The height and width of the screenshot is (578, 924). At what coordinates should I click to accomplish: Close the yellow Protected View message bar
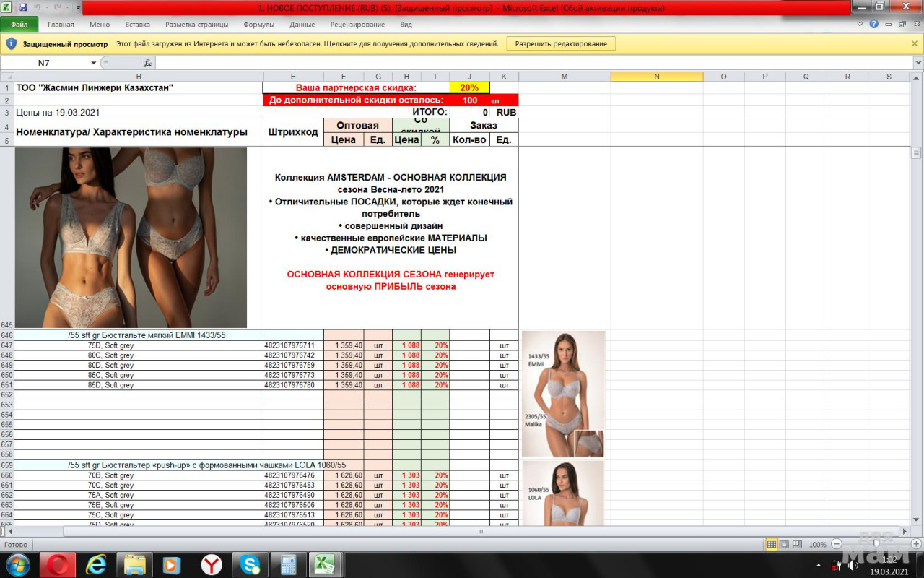tap(915, 43)
